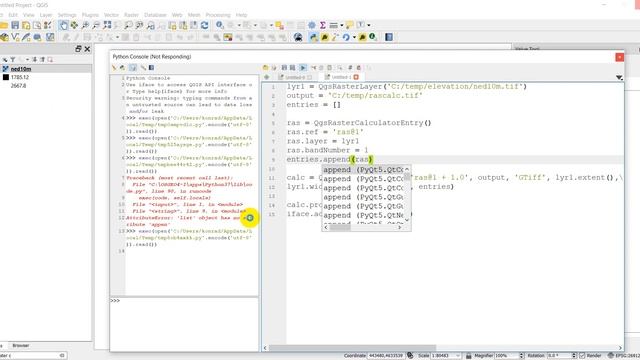Screen dimensions: 640x360
Task: Adjust the Rotation spinbox arrows
Action: coord(574,356)
